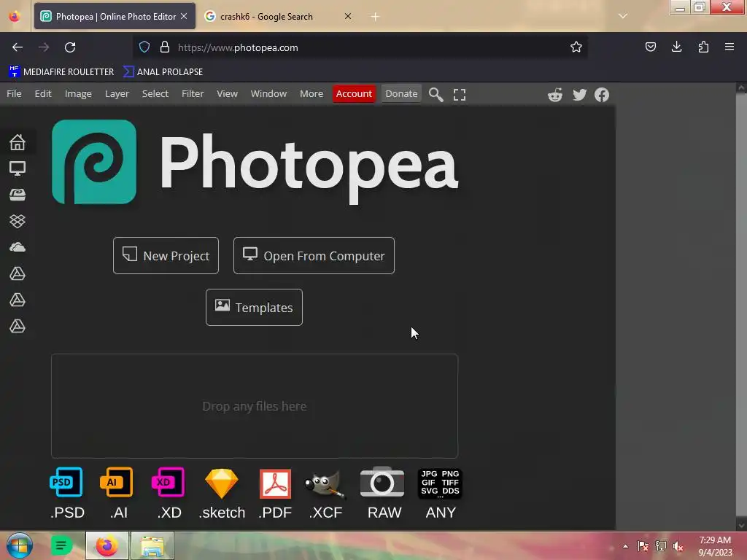Click the .XD format icon

(168, 482)
